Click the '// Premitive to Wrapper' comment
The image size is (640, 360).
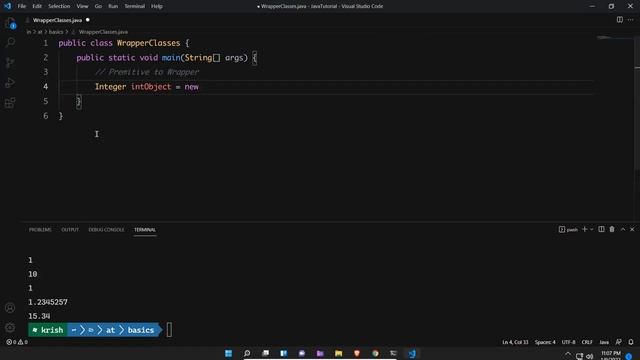pyautogui.click(x=147, y=72)
